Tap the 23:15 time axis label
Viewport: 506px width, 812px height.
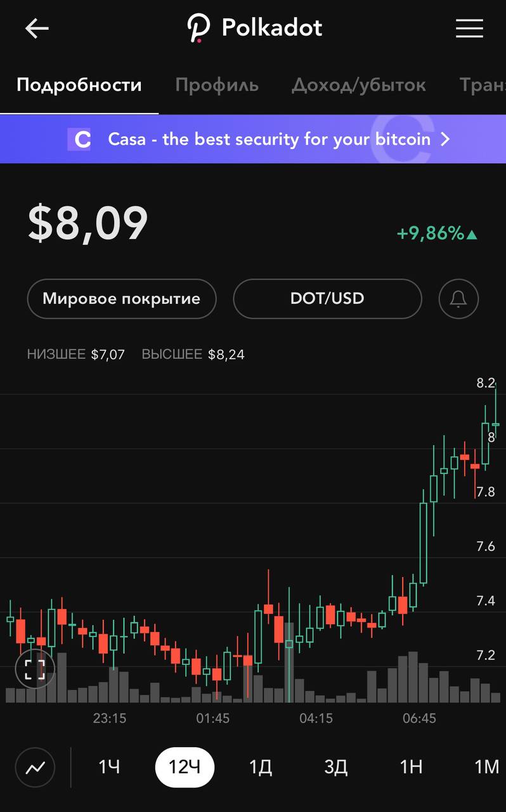(110, 719)
